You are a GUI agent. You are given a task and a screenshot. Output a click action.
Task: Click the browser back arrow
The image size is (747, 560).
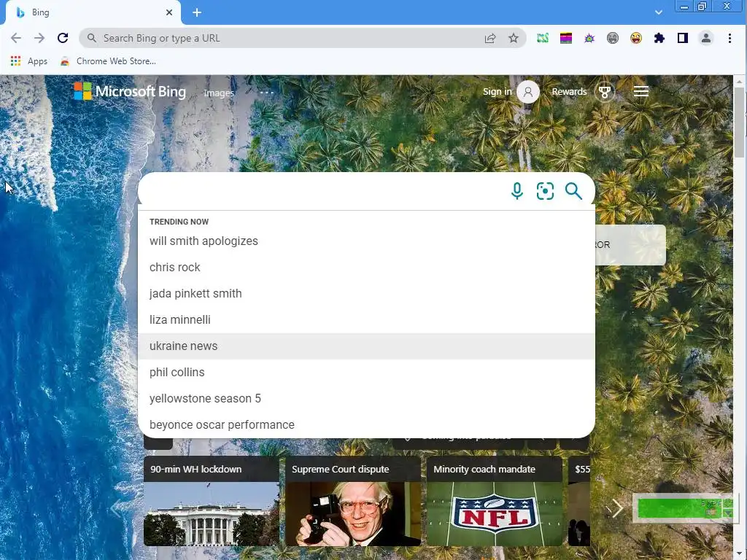pyautogui.click(x=16, y=38)
